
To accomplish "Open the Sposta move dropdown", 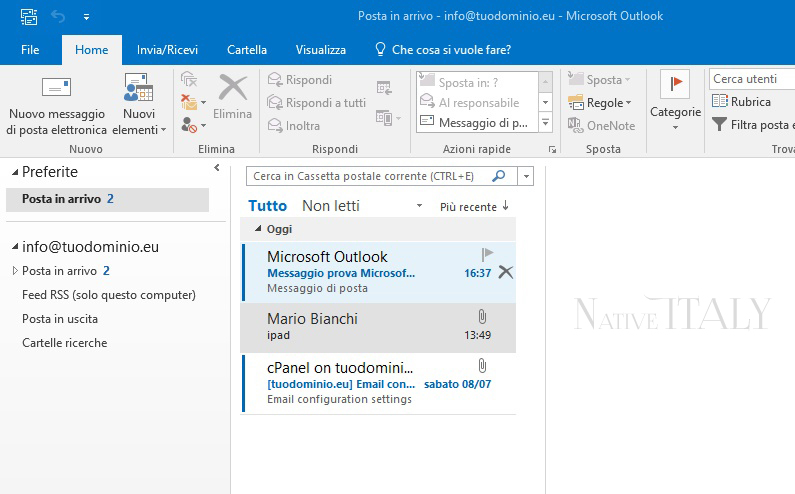I will point(599,80).
